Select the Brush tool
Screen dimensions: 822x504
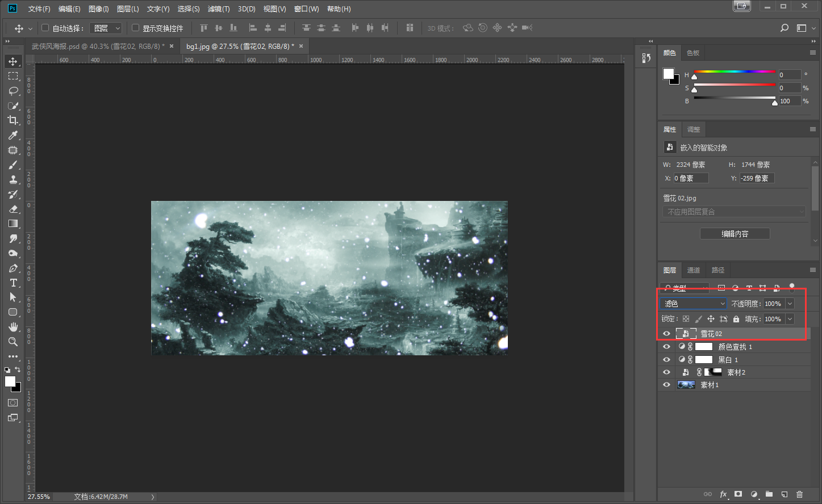pos(13,165)
